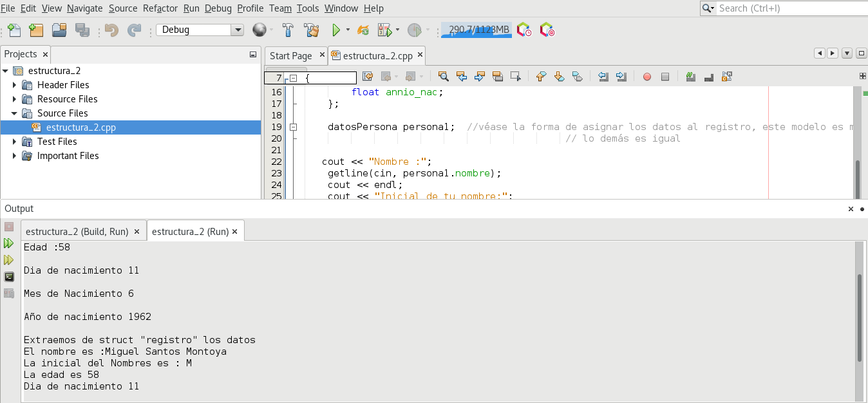Toggle code fold at line 19
Viewport: 868px width, 403px height.
[x=293, y=127]
